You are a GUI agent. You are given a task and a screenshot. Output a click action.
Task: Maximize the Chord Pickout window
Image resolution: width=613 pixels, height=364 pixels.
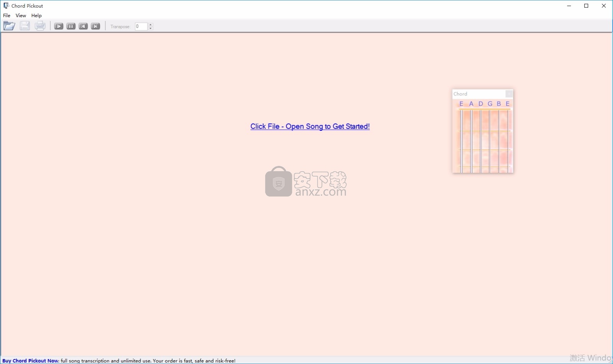point(586,6)
